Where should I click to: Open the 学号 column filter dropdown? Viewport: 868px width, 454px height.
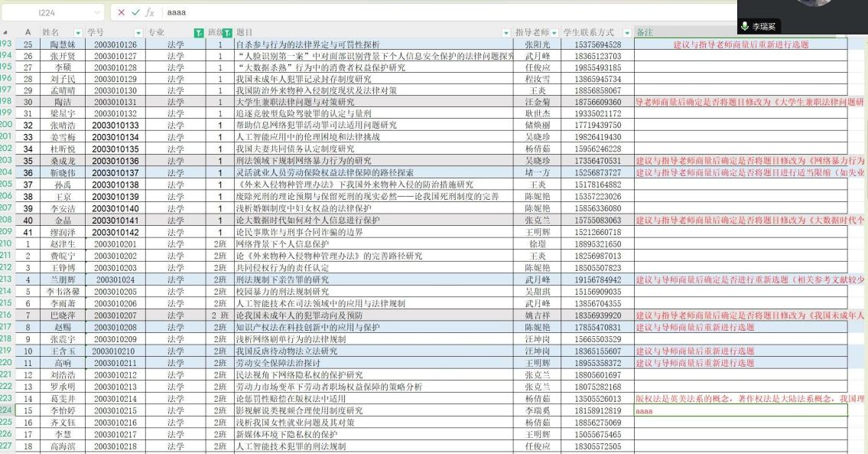coord(139,33)
